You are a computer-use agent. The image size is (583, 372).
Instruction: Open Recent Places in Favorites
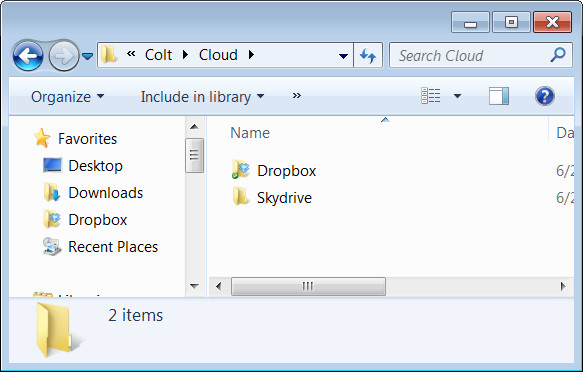pos(113,247)
